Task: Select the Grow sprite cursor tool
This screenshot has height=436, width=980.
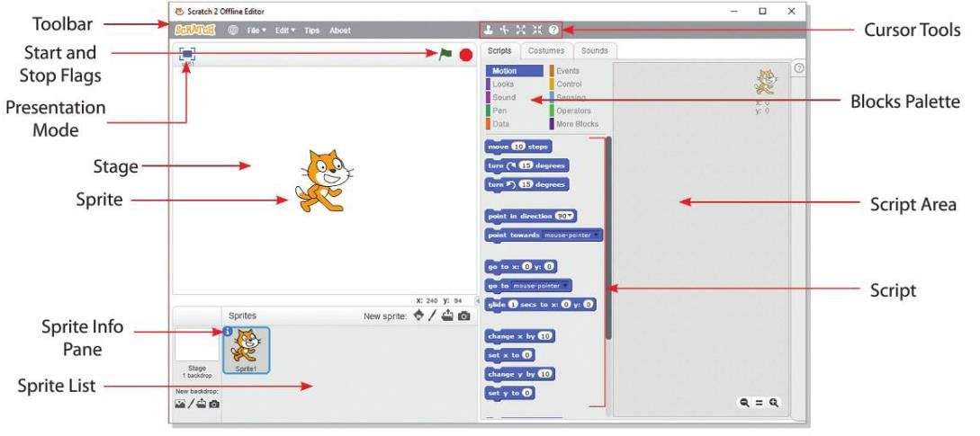Action: pyautogui.click(x=521, y=30)
